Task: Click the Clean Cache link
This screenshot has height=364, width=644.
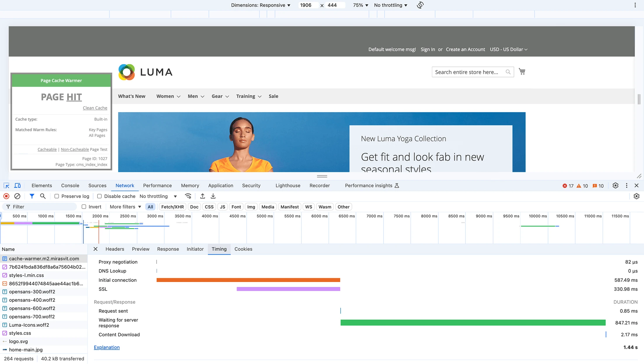Action: pos(95,108)
